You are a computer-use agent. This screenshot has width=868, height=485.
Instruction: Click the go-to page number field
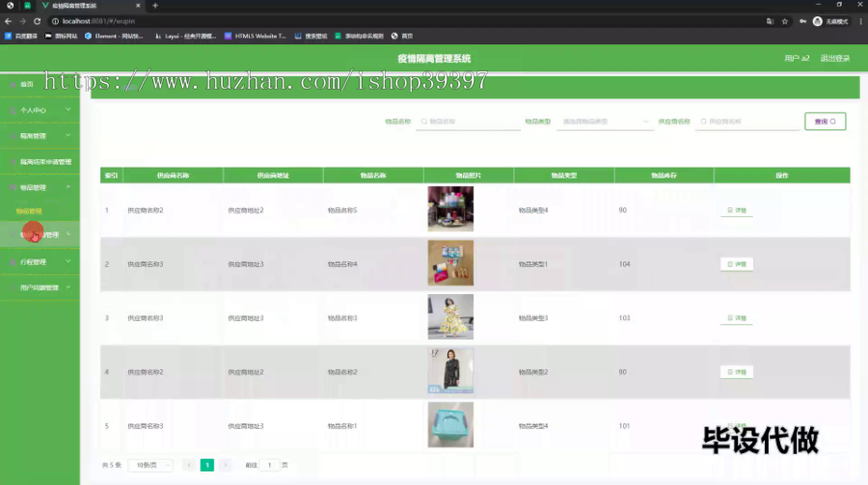pyautogui.click(x=270, y=465)
